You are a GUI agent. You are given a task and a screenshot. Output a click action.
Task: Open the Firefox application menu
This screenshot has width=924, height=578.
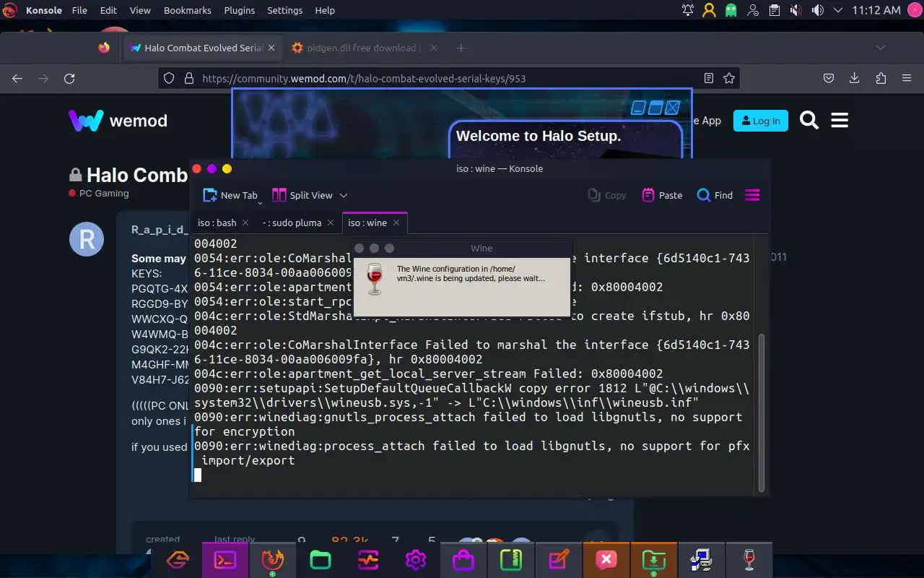(907, 78)
